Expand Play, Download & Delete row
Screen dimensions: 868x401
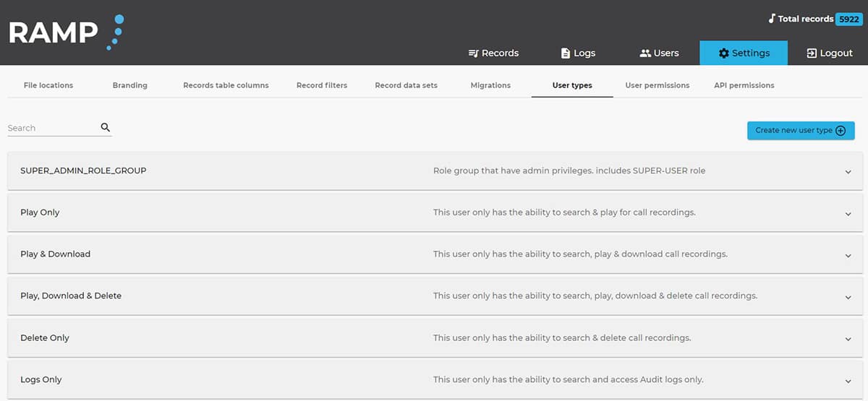coord(848,297)
